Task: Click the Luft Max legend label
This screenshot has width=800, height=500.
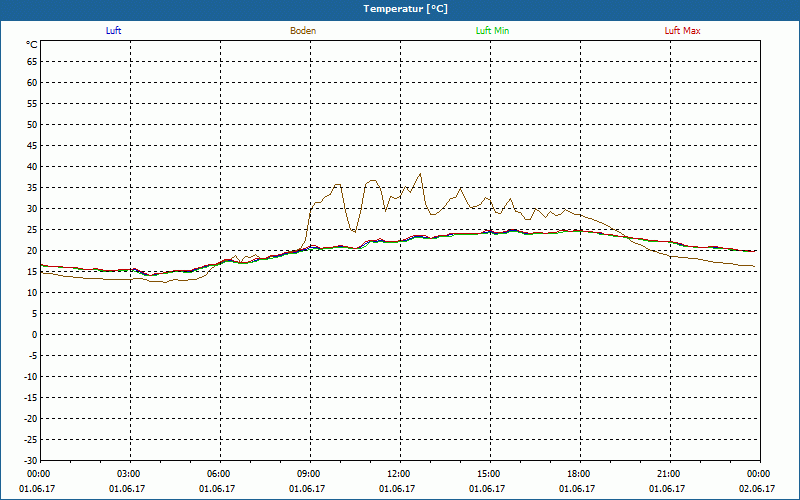Action: 682,31
